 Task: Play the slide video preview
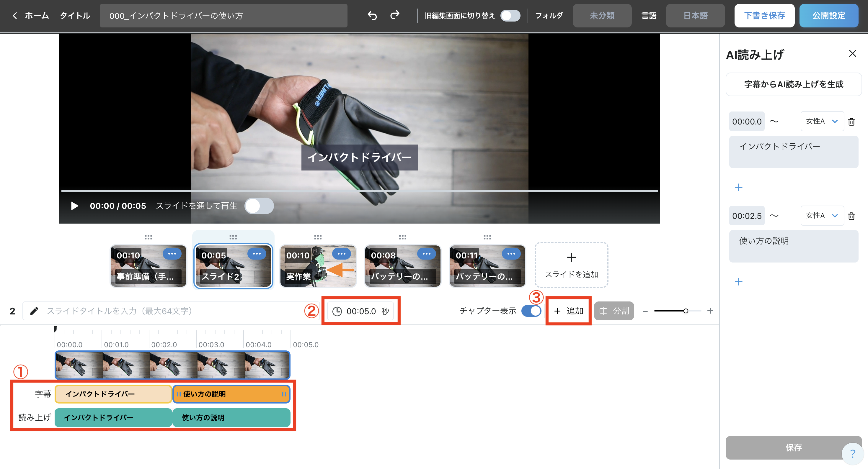pyautogui.click(x=74, y=206)
